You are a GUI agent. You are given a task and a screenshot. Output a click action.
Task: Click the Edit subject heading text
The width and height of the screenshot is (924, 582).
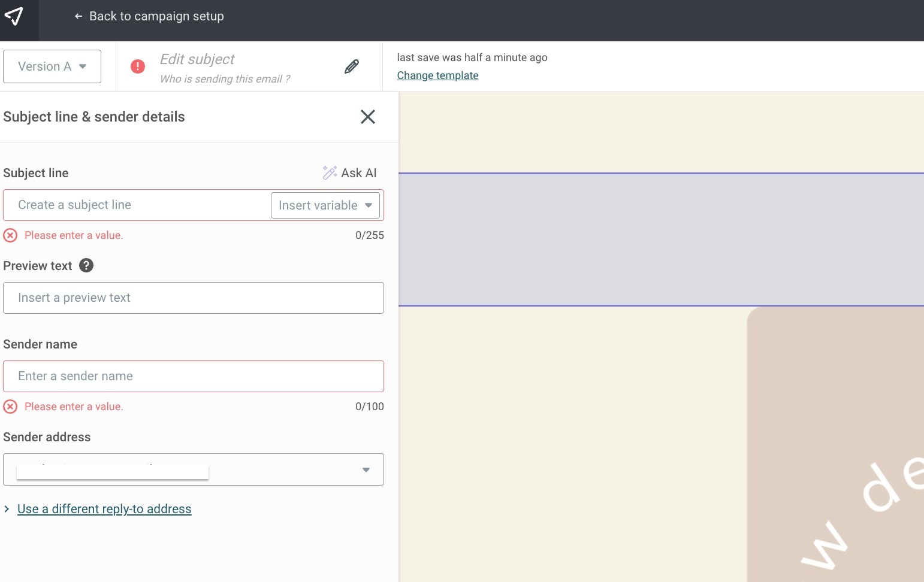click(197, 59)
